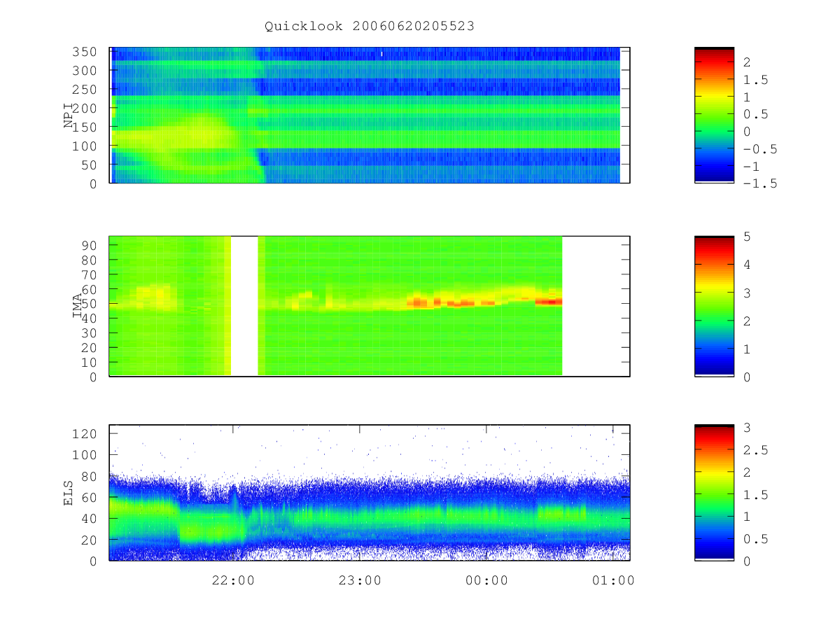Click the '90' tick on IMA axis
The image size is (840, 630).
pyautogui.click(x=90, y=245)
